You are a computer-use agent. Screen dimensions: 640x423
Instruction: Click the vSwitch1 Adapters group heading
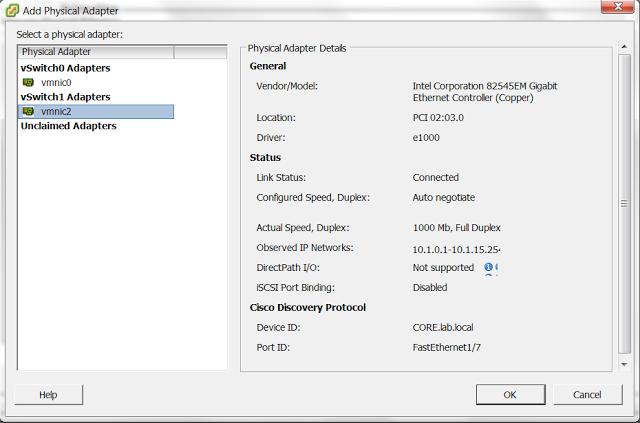pos(66,97)
